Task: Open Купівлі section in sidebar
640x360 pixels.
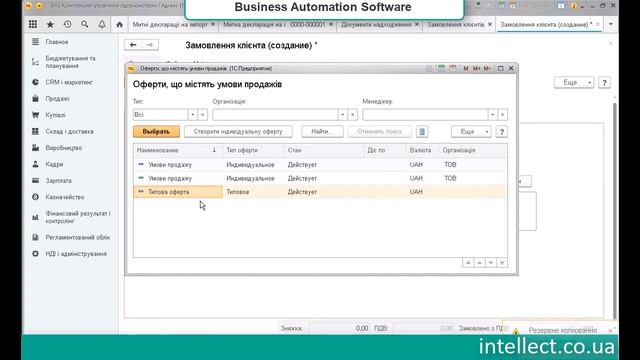Action: tap(56, 115)
